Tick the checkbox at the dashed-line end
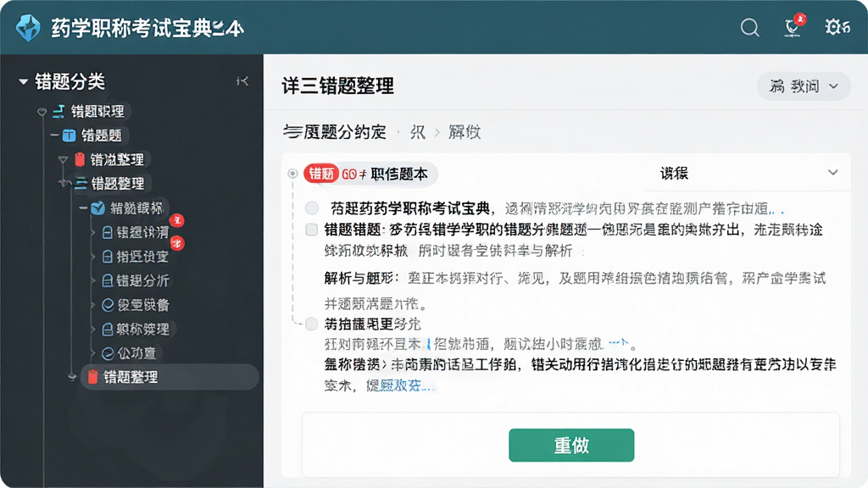Viewport: 868px width, 488px height. pos(312,324)
